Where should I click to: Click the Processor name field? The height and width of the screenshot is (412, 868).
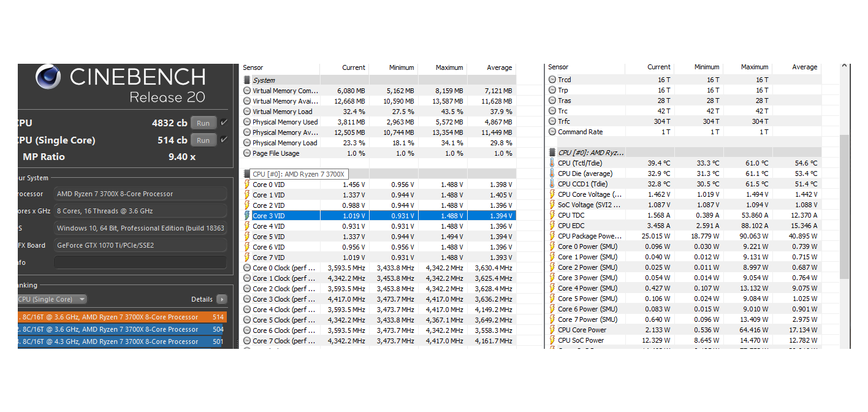(140, 194)
